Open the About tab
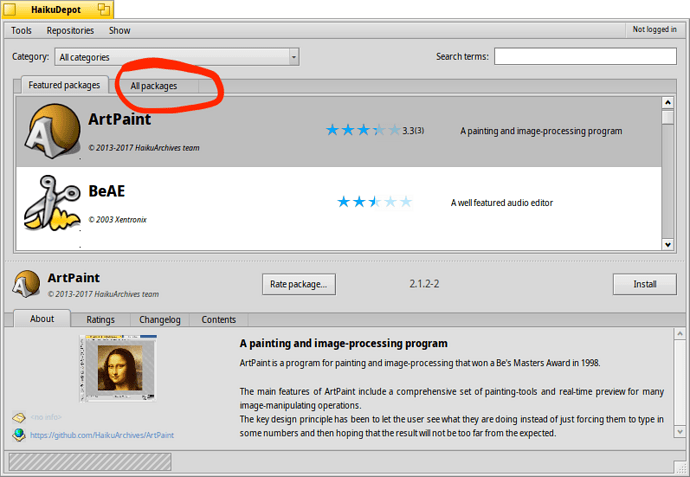 (42, 319)
